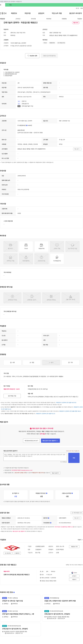
Task: Click the heart icon on 관심정보 등록
Action: point(28,56)
